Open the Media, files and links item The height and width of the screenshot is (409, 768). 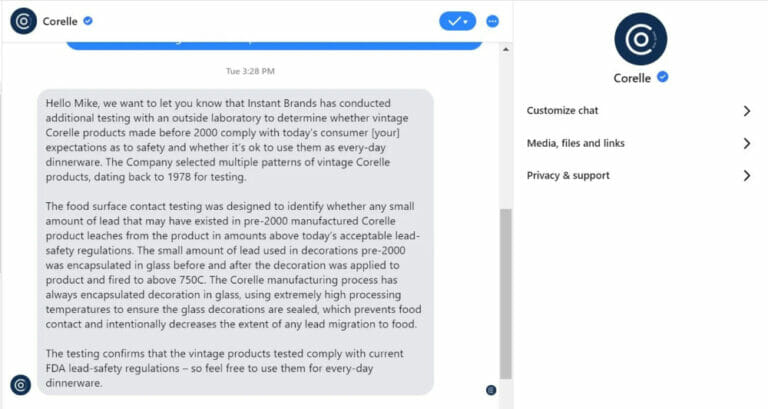(576, 143)
